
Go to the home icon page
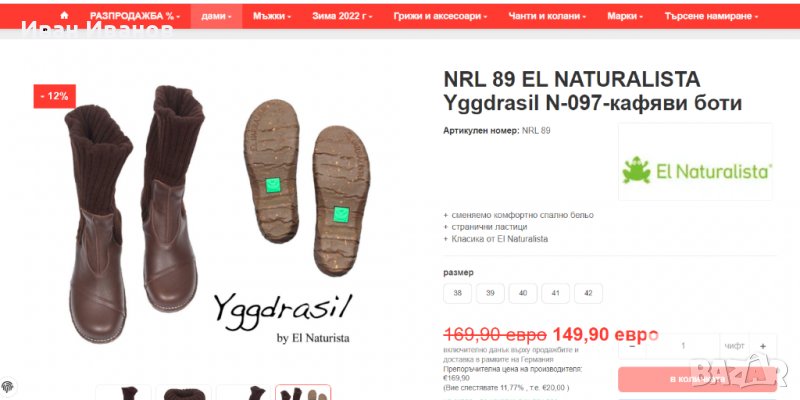tap(64, 16)
